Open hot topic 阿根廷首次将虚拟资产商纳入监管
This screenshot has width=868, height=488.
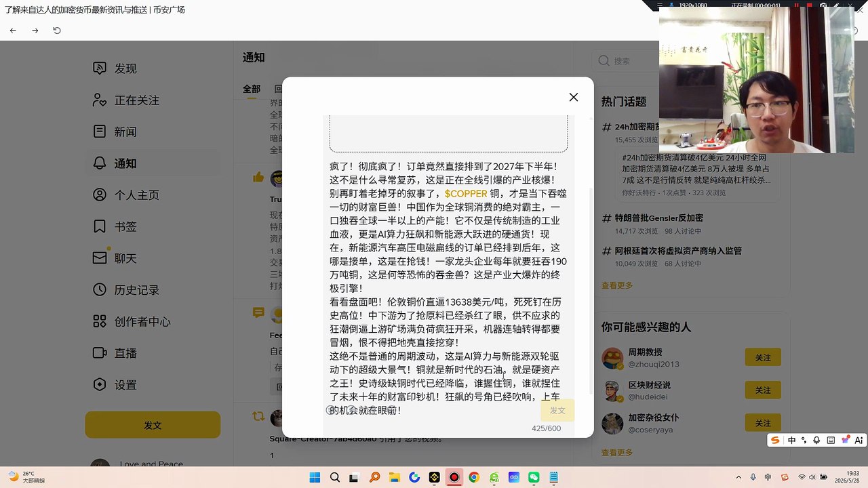(x=678, y=251)
